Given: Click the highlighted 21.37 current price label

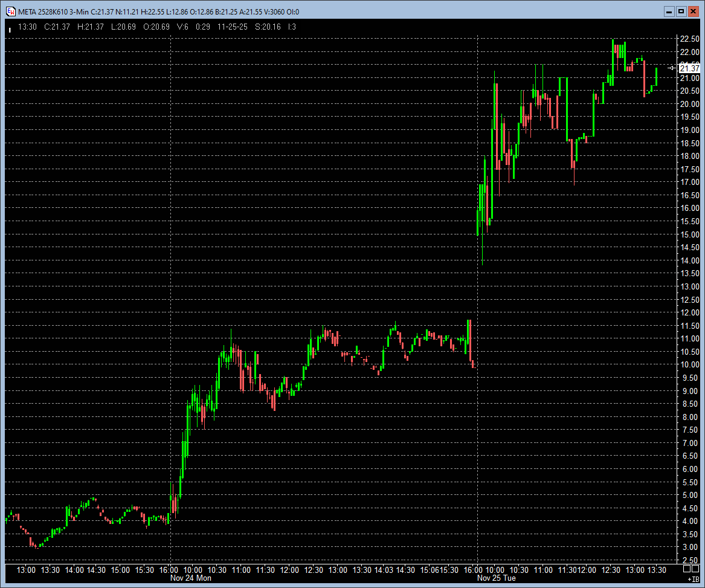Looking at the screenshot, I should pos(689,68).
